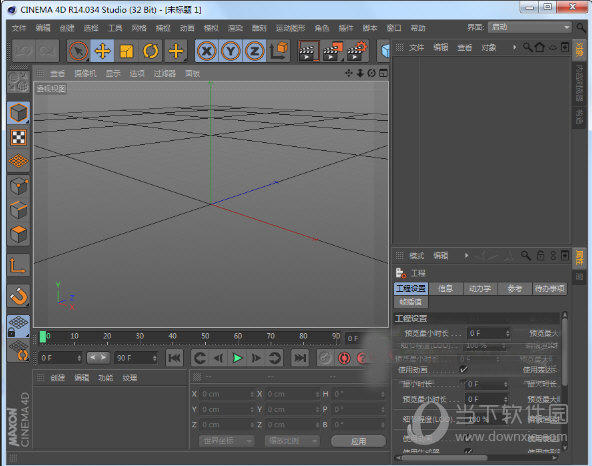Toggle viewport maximize layout icon

(x=383, y=73)
